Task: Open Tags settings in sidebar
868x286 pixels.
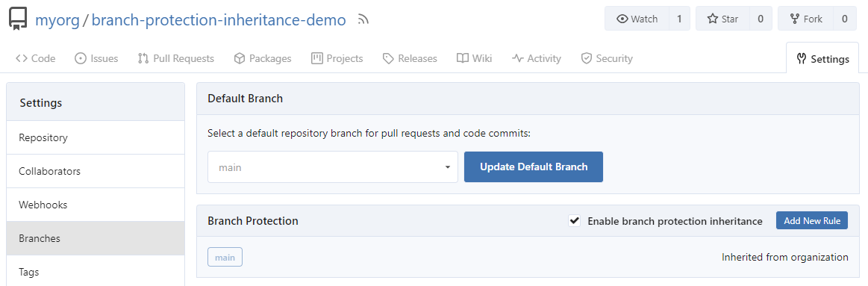Action: [x=96, y=272]
